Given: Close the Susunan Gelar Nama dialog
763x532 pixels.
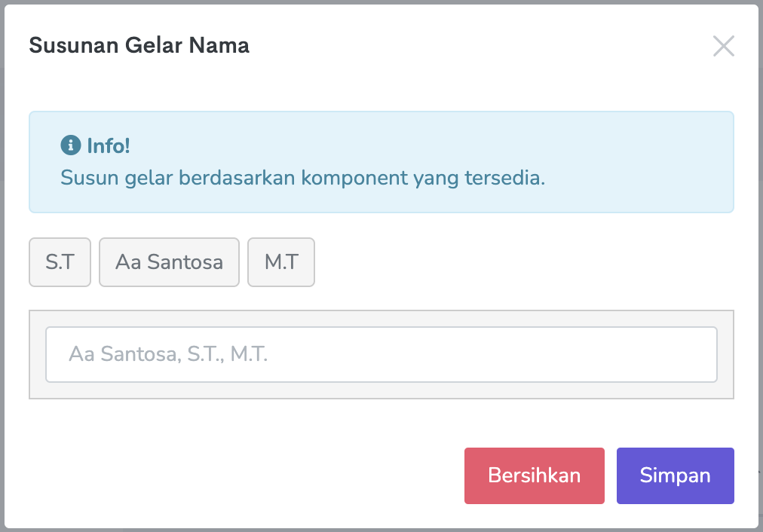Looking at the screenshot, I should pyautogui.click(x=723, y=47).
